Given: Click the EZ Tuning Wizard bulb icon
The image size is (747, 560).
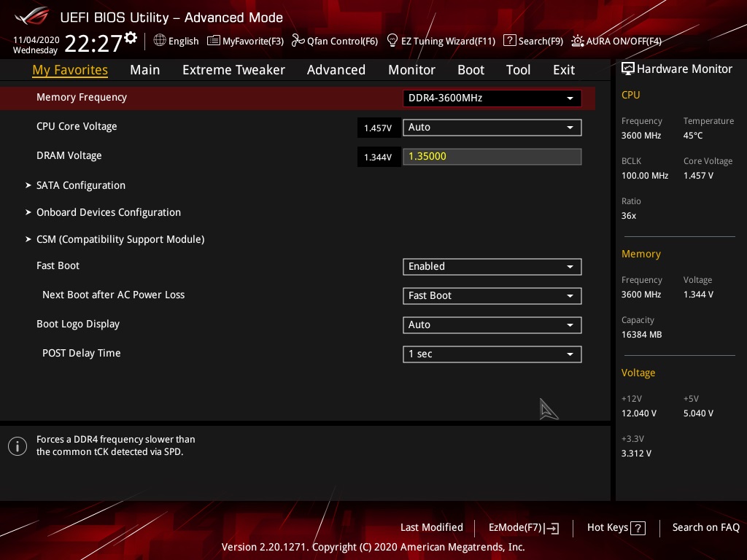Looking at the screenshot, I should pos(392,41).
